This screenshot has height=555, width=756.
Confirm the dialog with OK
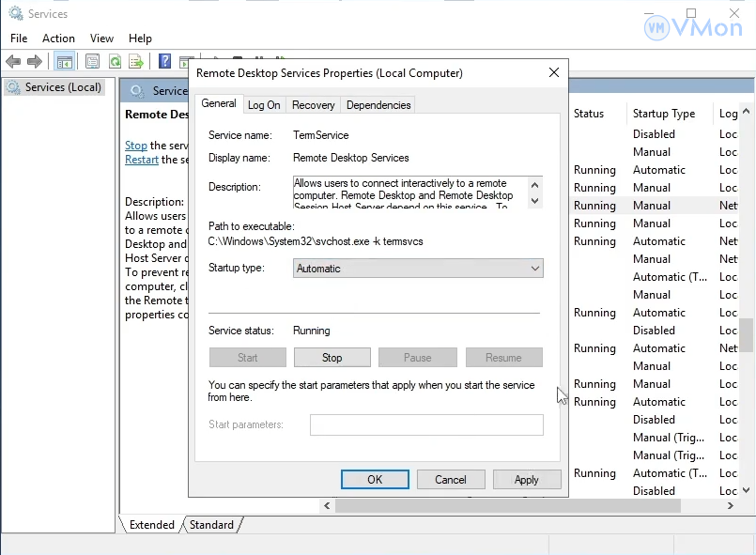point(375,480)
